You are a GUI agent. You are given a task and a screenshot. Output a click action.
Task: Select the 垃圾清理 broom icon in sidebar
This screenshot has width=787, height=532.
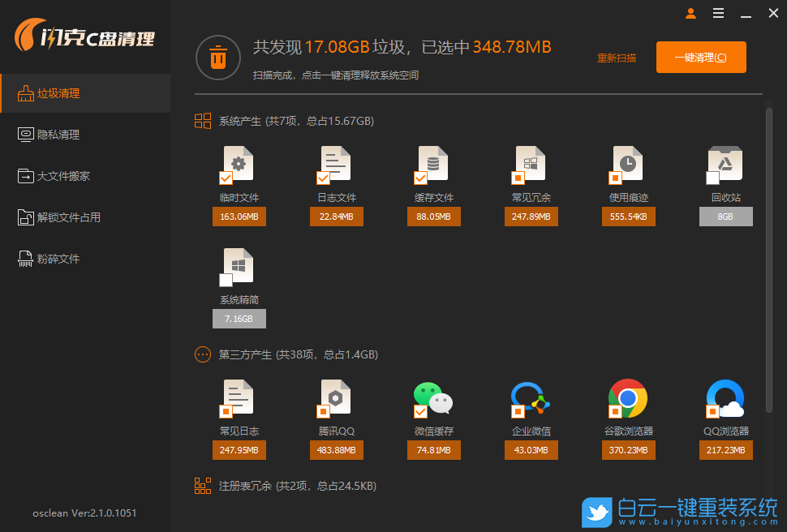[x=24, y=92]
